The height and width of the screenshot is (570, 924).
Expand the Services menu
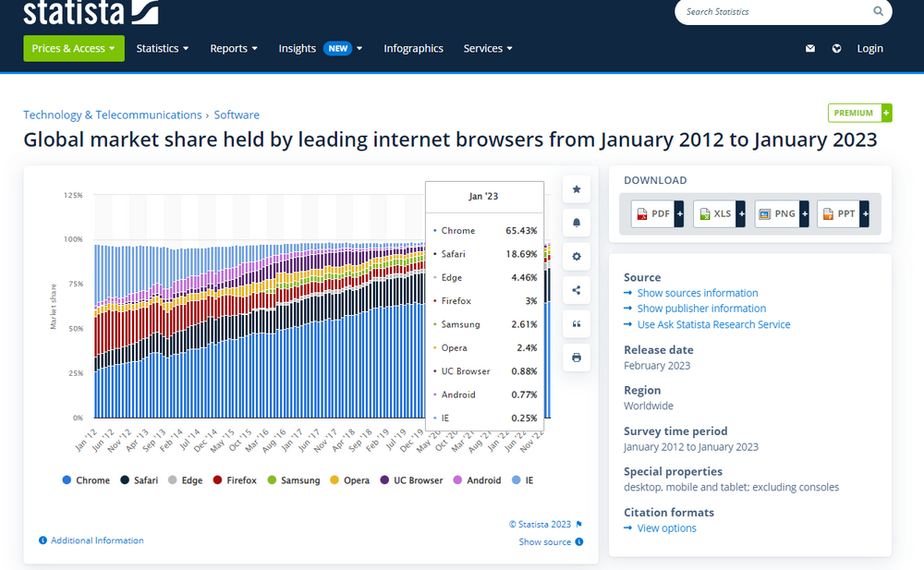pos(487,48)
